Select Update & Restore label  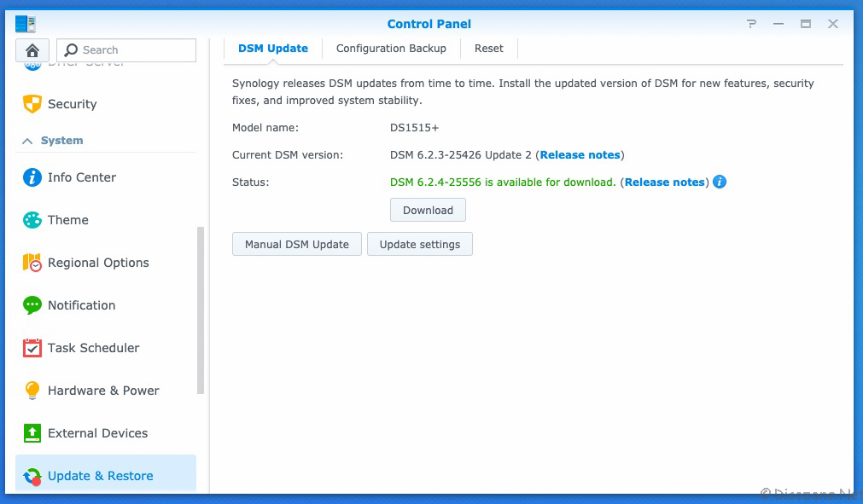[x=100, y=476]
